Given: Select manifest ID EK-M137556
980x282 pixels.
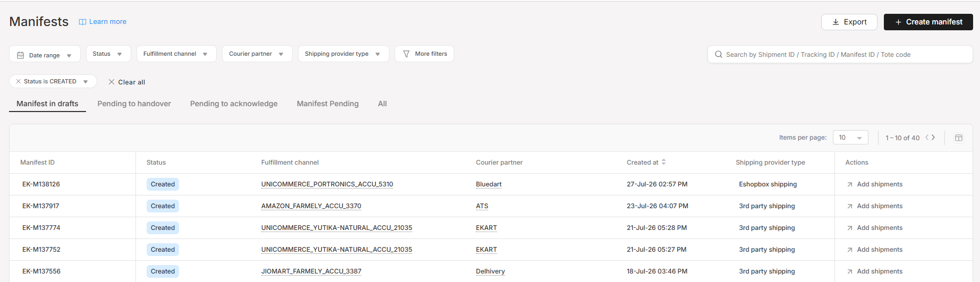Looking at the screenshot, I should pyautogui.click(x=41, y=271).
